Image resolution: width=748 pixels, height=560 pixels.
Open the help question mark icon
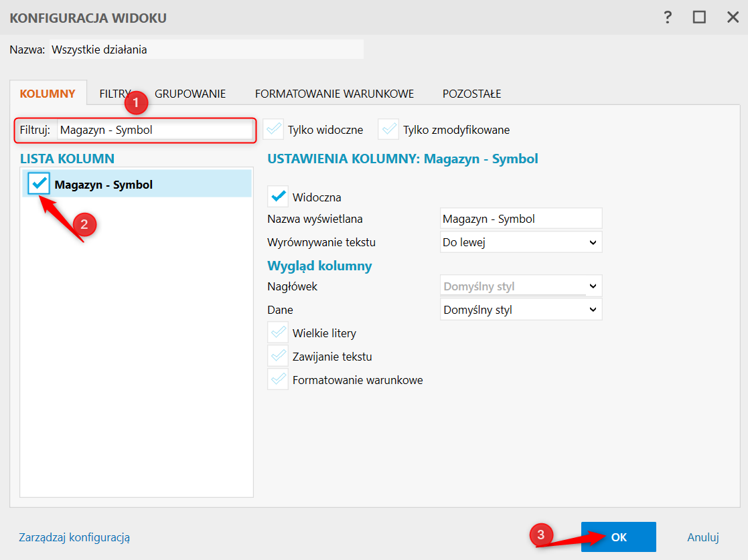(x=668, y=17)
